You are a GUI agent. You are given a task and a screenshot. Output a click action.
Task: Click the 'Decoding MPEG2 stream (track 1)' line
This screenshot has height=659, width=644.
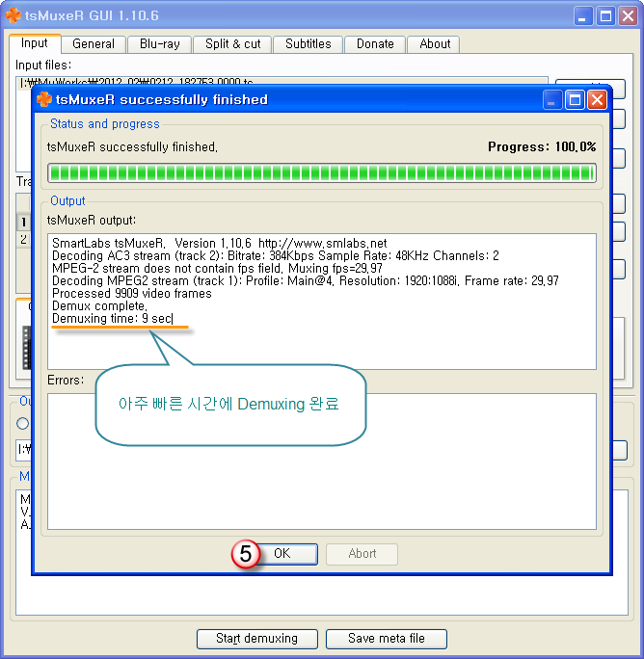pyautogui.click(x=306, y=280)
